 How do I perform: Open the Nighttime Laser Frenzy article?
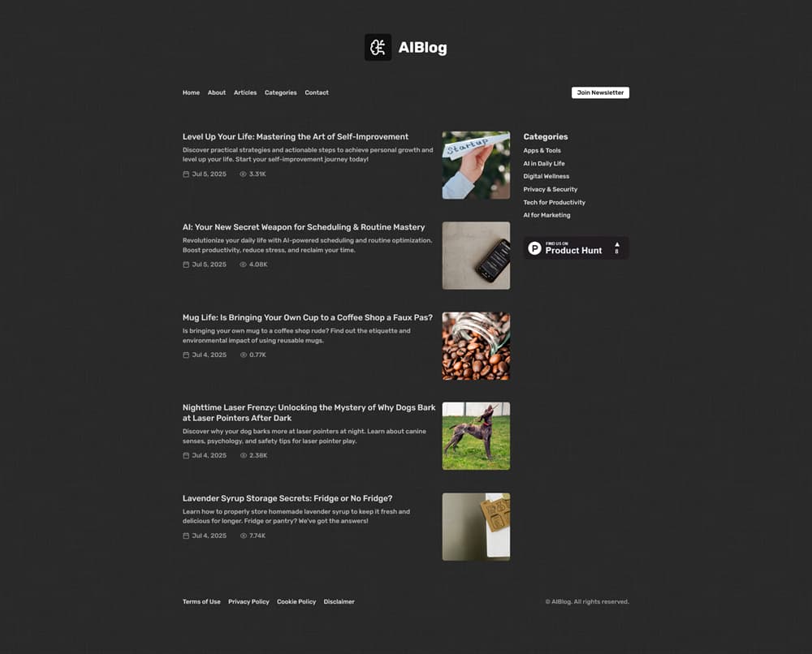pyautogui.click(x=309, y=413)
